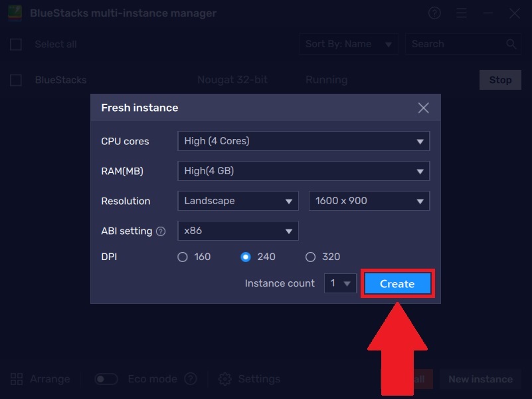
Task: Click the Eco mode help icon
Action: click(x=191, y=378)
